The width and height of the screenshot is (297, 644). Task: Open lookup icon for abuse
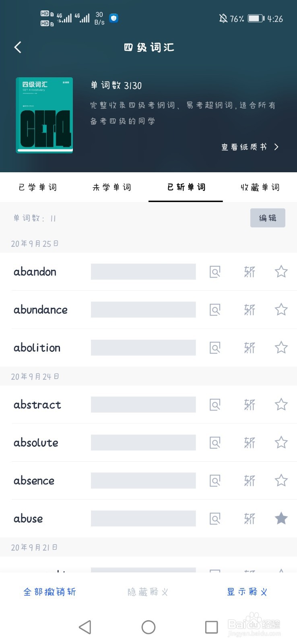click(215, 518)
